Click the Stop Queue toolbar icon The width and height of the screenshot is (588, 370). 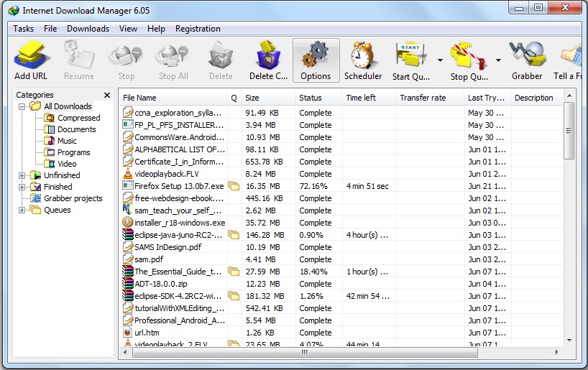(x=469, y=56)
